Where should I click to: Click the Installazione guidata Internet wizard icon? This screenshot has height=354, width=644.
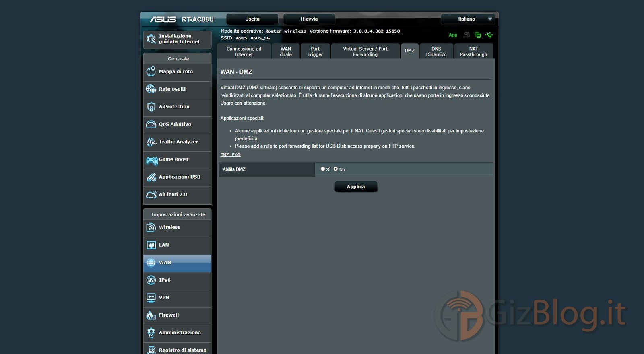click(x=151, y=39)
